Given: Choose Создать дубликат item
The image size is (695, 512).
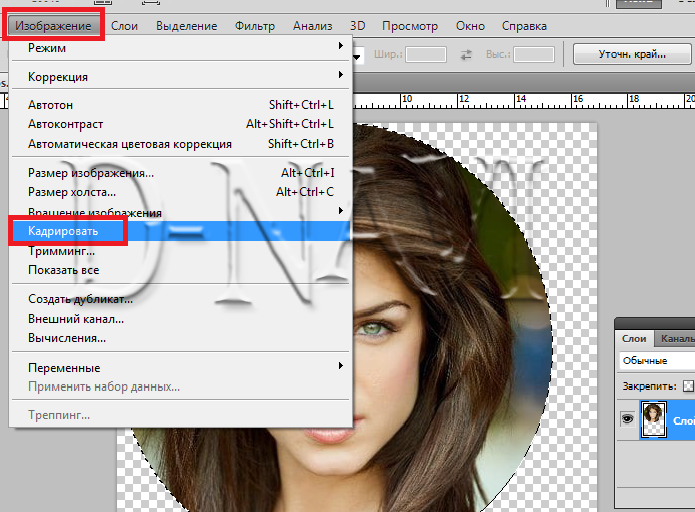Looking at the screenshot, I should (181, 299).
